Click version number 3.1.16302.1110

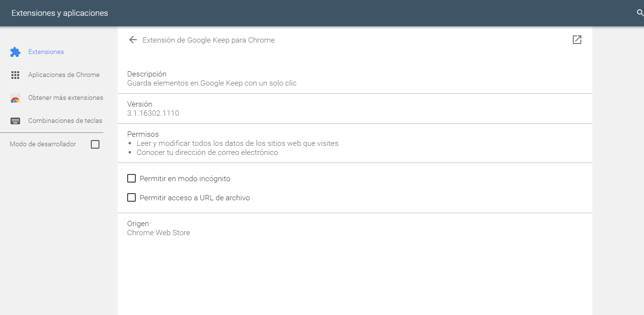click(153, 113)
